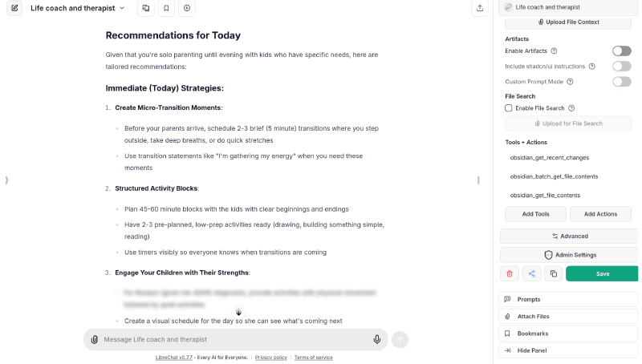Click the bookmark icon in the header
The height and width of the screenshot is (364, 642).
(x=165, y=8)
